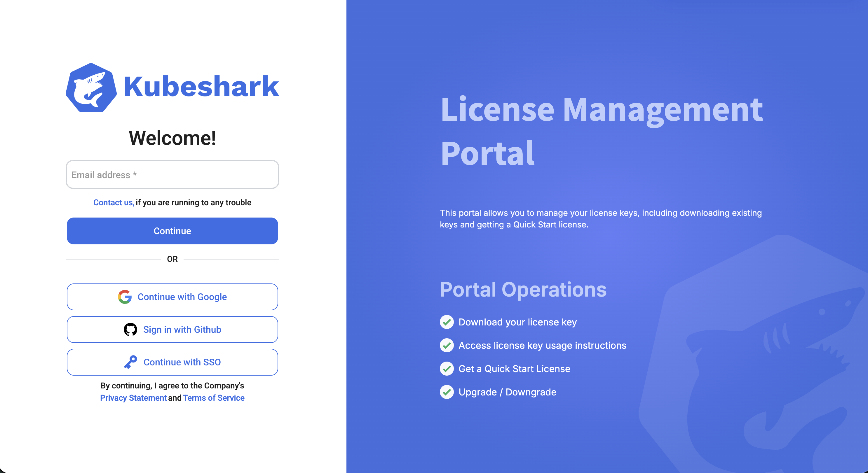
Task: Click the key icon on the SSO button
Action: click(x=131, y=362)
